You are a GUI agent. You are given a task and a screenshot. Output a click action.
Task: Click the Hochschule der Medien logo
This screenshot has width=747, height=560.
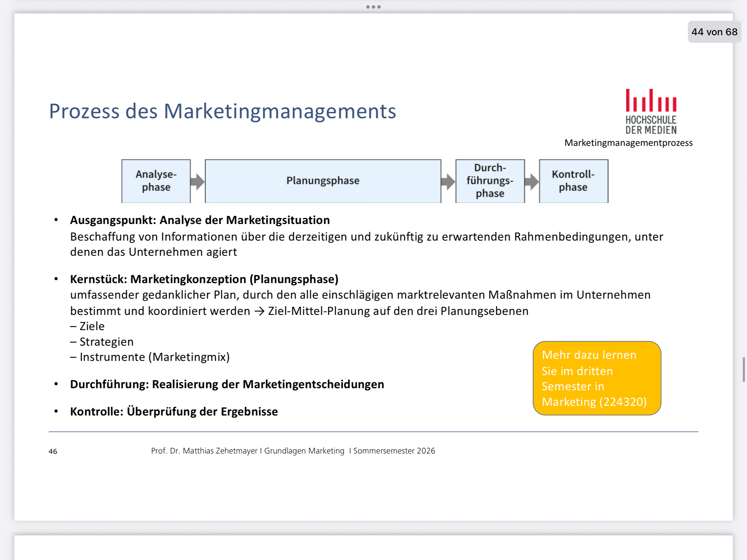651,111
